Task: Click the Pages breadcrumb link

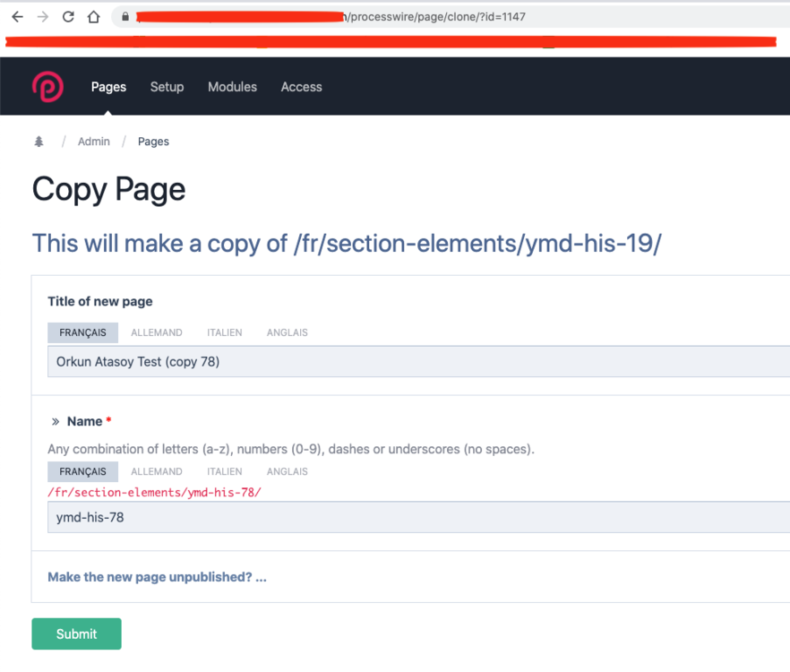Action: coord(153,142)
